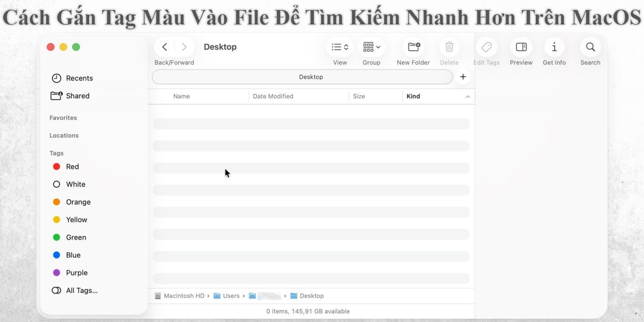Open All Tags from the sidebar

point(82,290)
